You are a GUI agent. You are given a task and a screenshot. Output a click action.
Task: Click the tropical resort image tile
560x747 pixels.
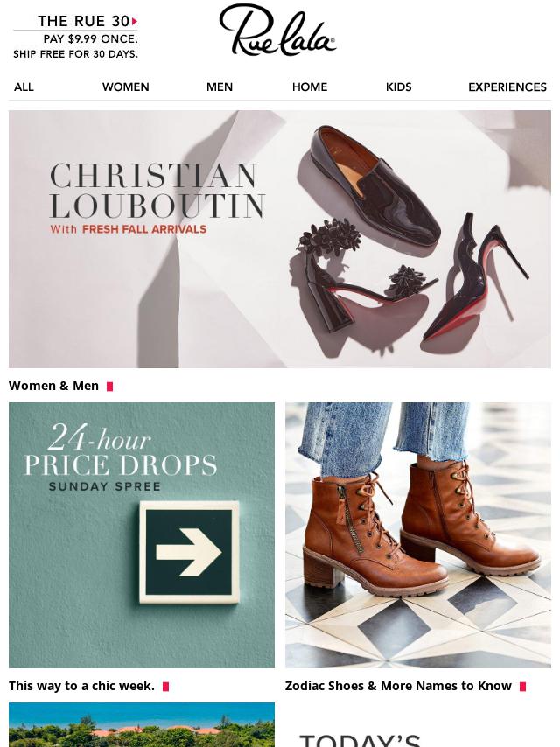(142, 724)
